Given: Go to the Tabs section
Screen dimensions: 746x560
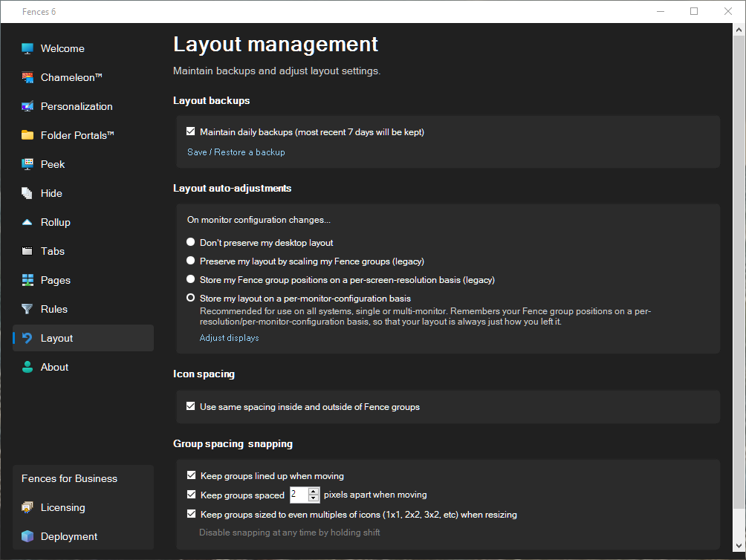Looking at the screenshot, I should (x=53, y=251).
